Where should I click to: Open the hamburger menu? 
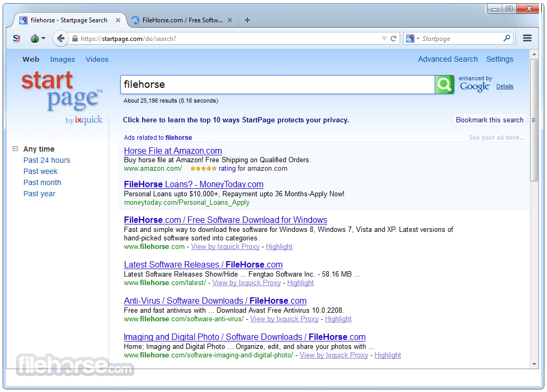(x=527, y=38)
